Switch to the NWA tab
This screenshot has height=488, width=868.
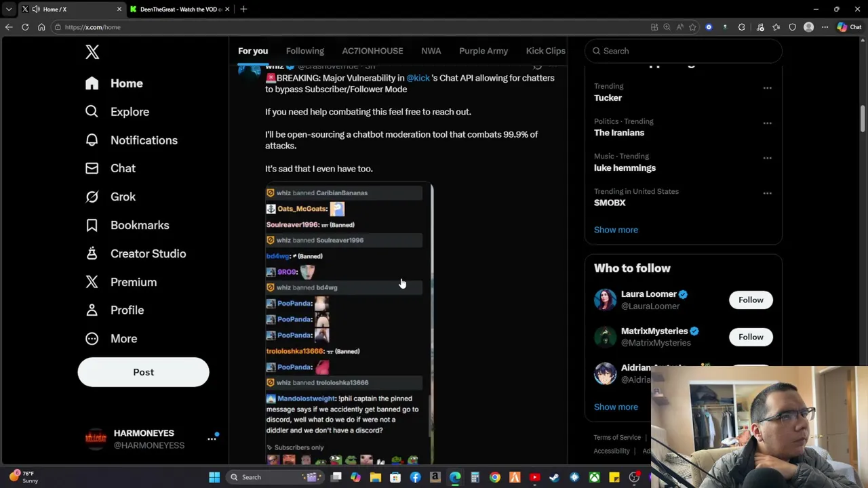click(431, 51)
